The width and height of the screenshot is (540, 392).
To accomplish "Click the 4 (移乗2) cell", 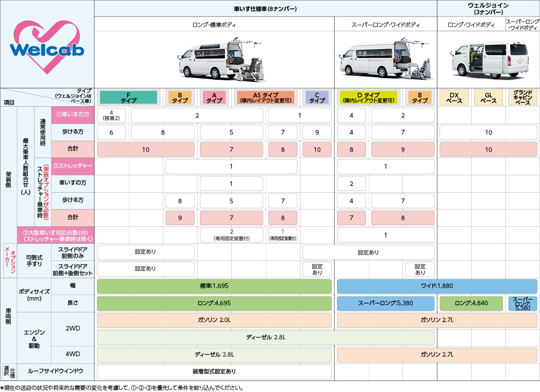I will pyautogui.click(x=111, y=115).
